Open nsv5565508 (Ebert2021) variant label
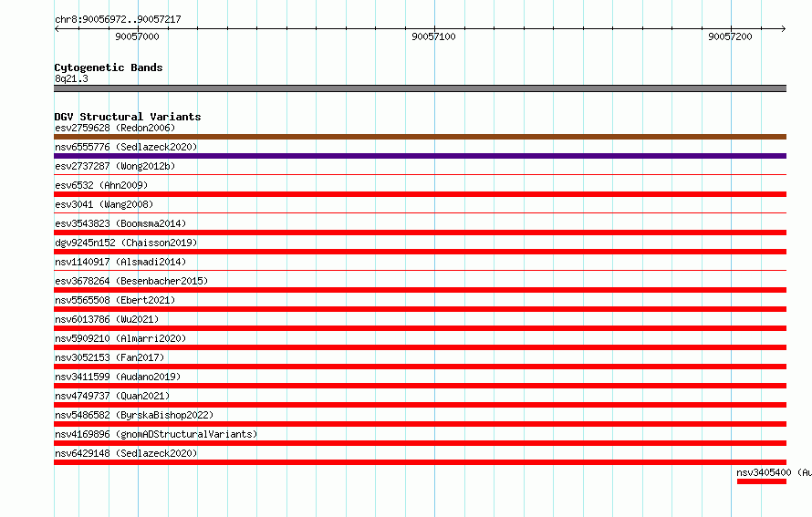Image resolution: width=812 pixels, height=517 pixels. pos(115,300)
